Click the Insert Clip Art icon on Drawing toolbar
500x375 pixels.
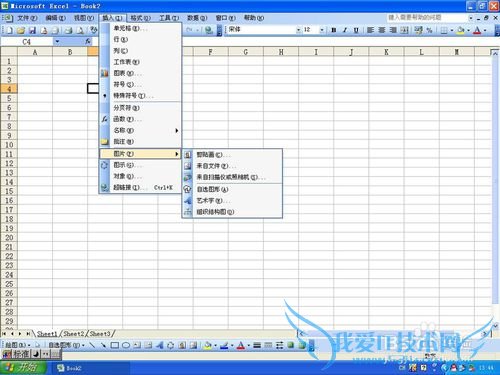[x=182, y=345]
